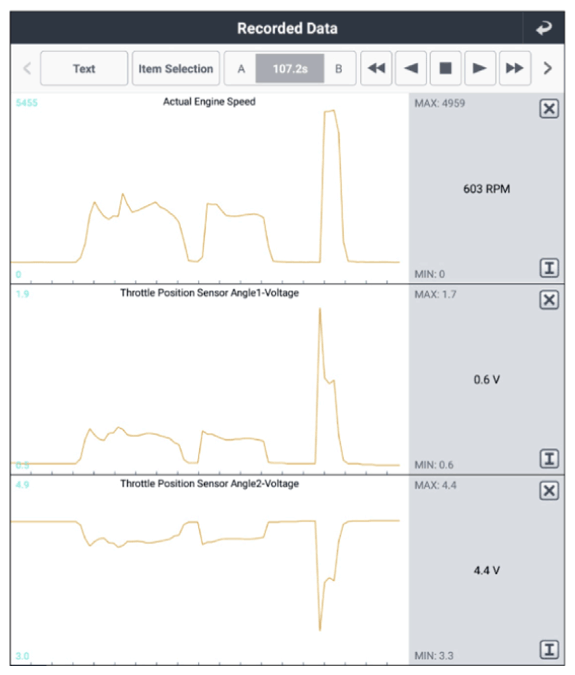Step backward with the reverse play button
Screen dimensions: 575x675
[411, 68]
